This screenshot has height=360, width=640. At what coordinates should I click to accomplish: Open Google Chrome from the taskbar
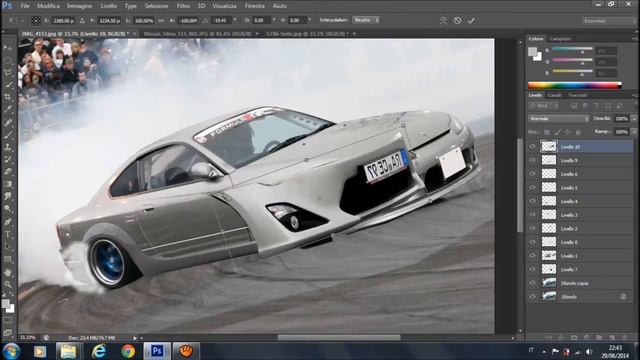point(128,351)
